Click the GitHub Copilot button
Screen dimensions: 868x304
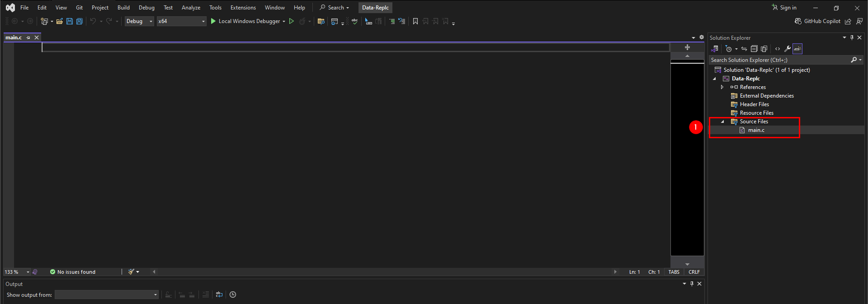coord(817,21)
